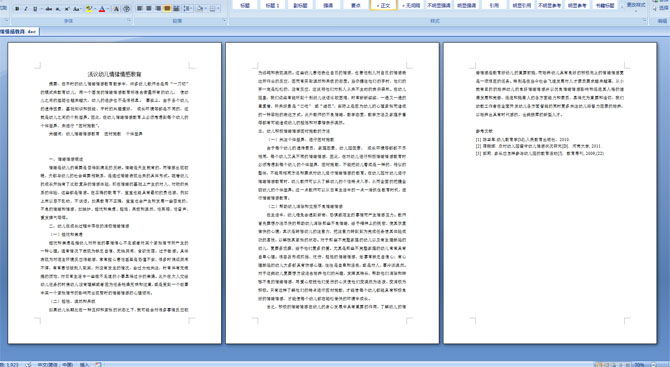Apply the 正文 style from gallery
The height and width of the screenshot is (367, 670).
coord(383,5)
